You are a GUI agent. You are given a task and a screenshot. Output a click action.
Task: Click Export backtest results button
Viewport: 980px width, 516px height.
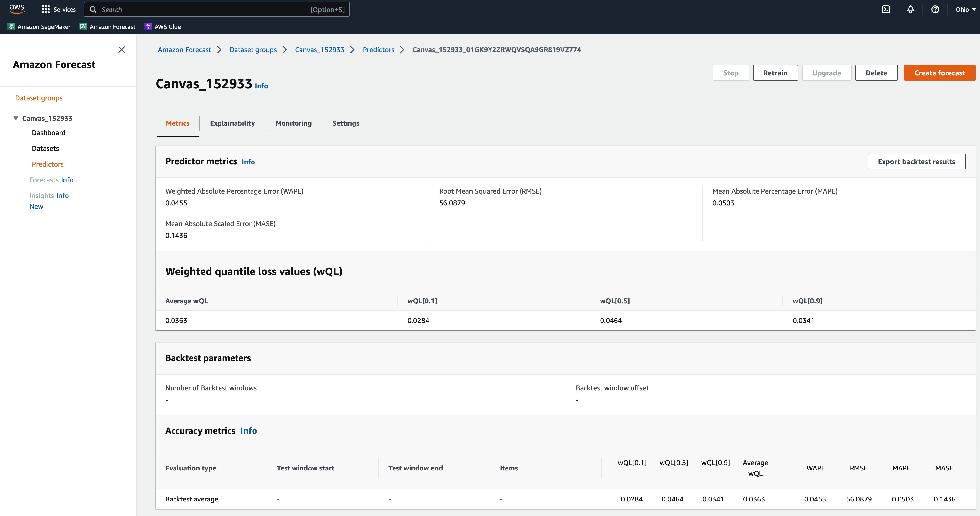click(x=916, y=162)
